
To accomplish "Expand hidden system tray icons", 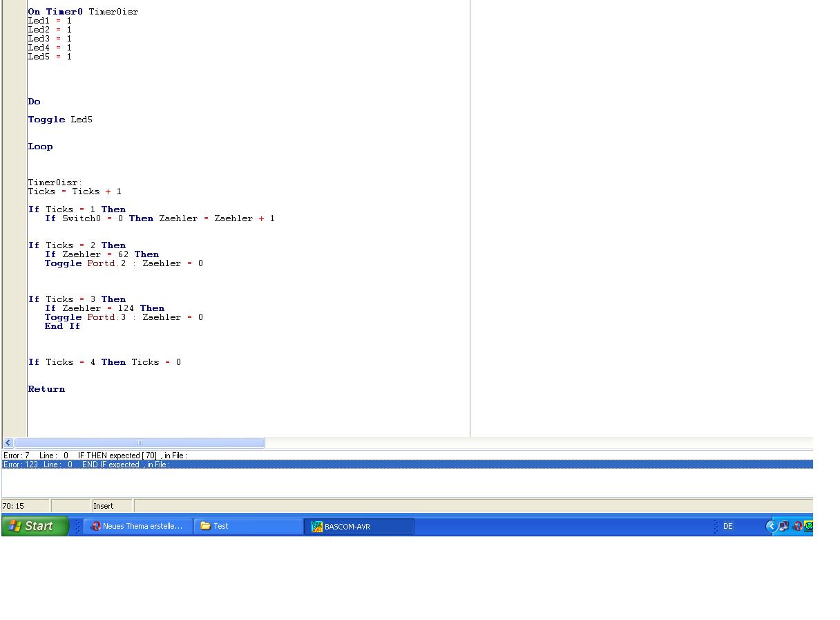I will point(771,526).
